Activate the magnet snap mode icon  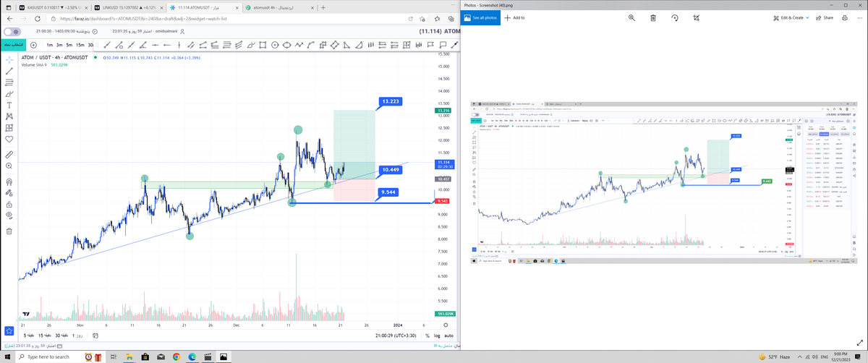coord(9,181)
